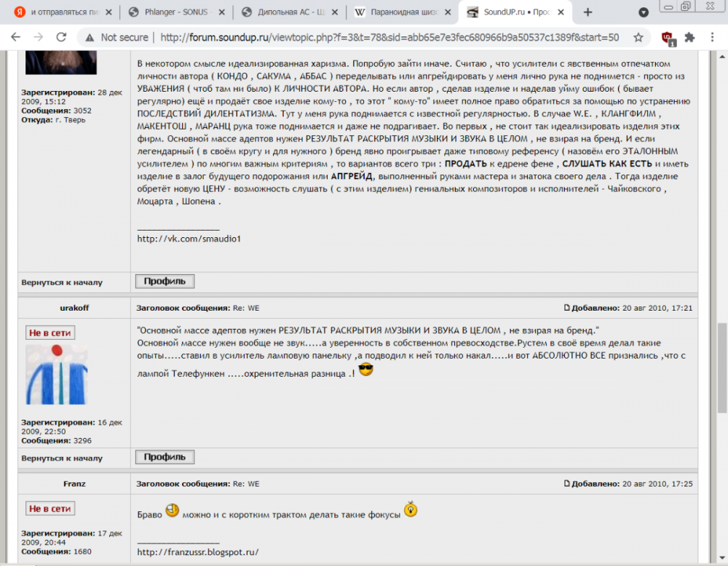The width and height of the screenshot is (728, 566).
Task: Click the golden emoticon in Franz's post
Action: [409, 511]
